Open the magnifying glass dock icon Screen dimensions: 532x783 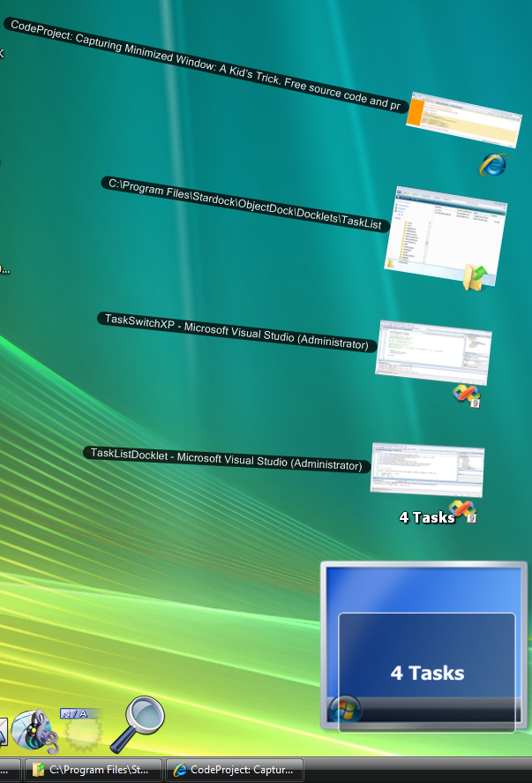click(138, 724)
